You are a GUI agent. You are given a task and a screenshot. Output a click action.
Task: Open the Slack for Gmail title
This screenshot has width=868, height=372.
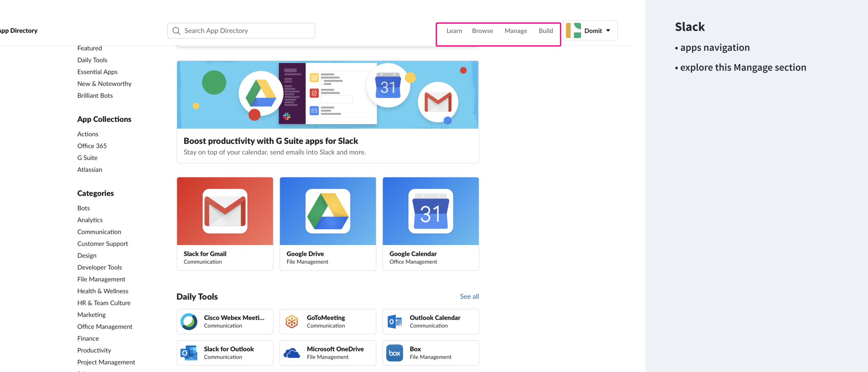pyautogui.click(x=205, y=253)
